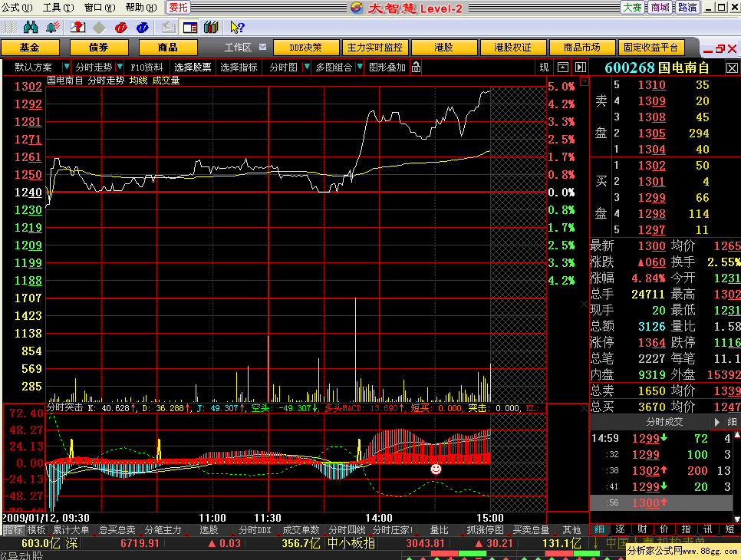
Task: Click the 委托 trade button
Action: [x=178, y=8]
